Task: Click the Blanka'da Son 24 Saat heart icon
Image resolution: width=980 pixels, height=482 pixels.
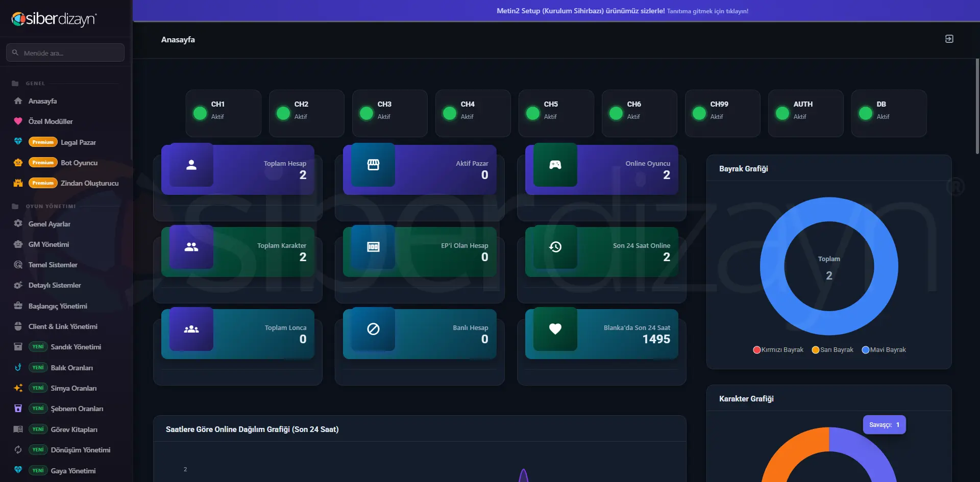Action: click(x=555, y=329)
